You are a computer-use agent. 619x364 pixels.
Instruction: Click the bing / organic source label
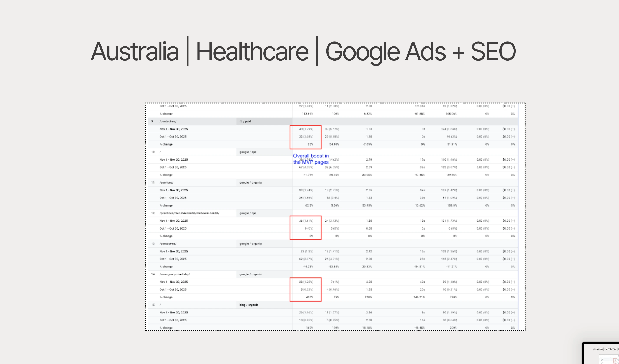[x=249, y=305]
